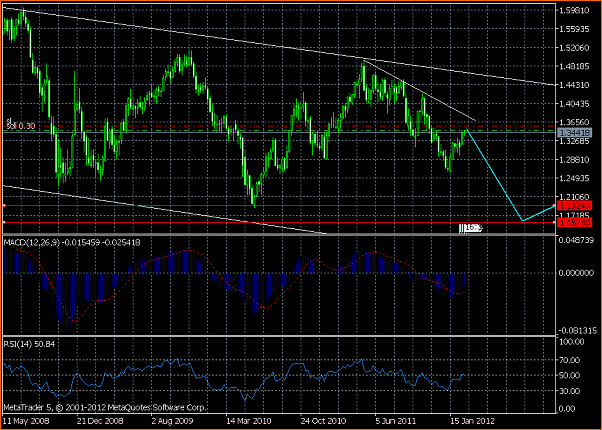Click the 24 Oct 2010 date label

(x=322, y=421)
